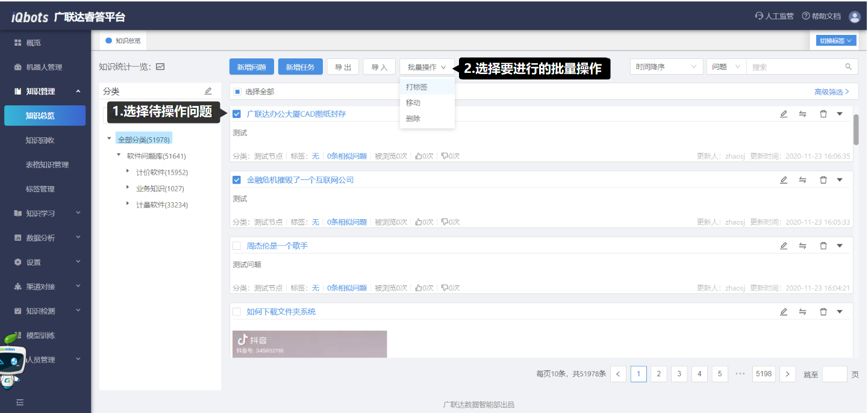The height and width of the screenshot is (413, 868).
Task: Click the user avatar icon at top right
Action: point(854,16)
